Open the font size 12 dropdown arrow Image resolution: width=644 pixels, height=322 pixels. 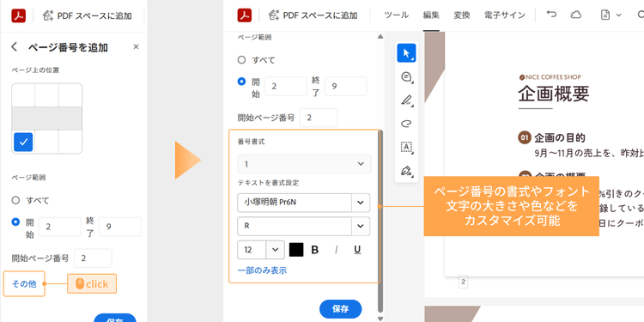pyautogui.click(x=275, y=250)
